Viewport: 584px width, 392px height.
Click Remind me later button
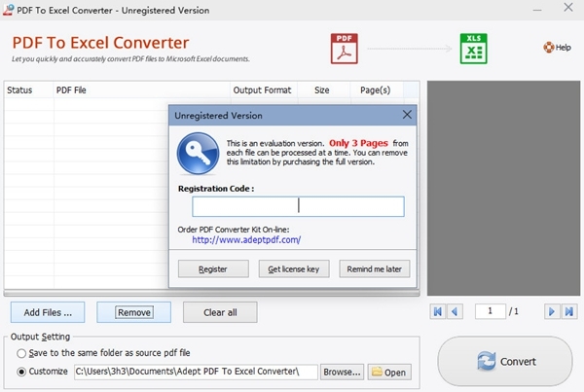click(375, 268)
